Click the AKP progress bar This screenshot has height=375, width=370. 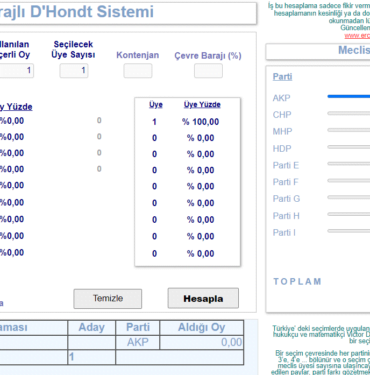click(349, 97)
